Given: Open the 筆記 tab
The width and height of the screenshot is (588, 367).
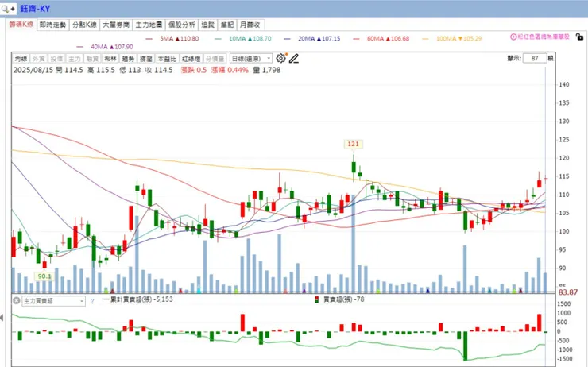Looking at the screenshot, I should coord(227,25).
